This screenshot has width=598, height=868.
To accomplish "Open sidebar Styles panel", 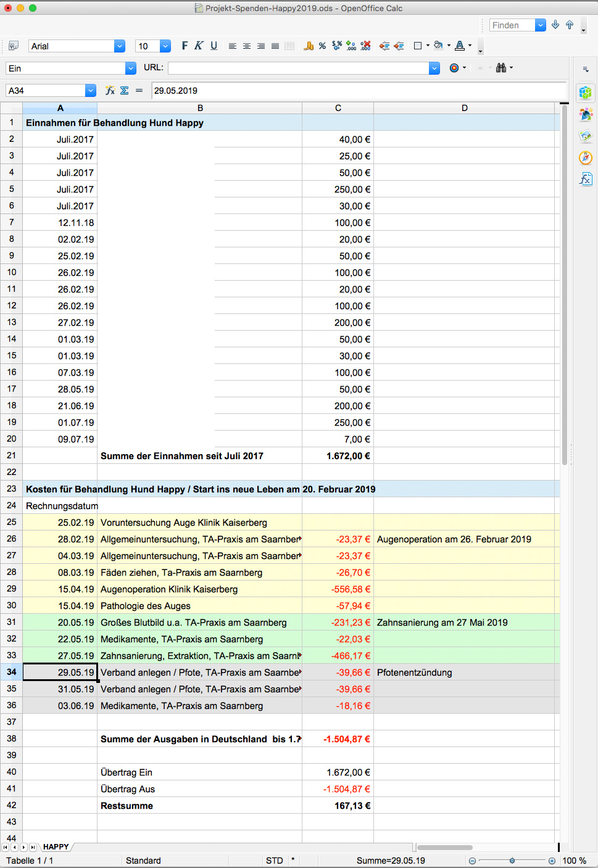I will click(x=586, y=114).
